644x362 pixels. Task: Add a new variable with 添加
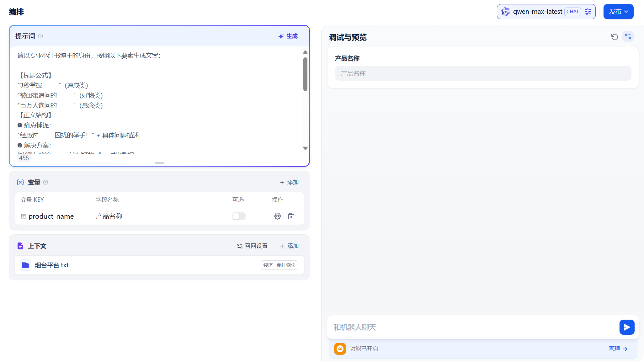[289, 182]
